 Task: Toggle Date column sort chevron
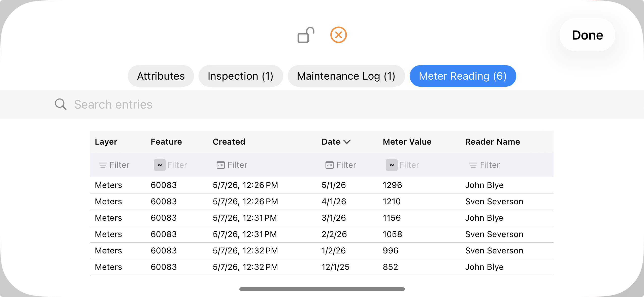(x=347, y=142)
